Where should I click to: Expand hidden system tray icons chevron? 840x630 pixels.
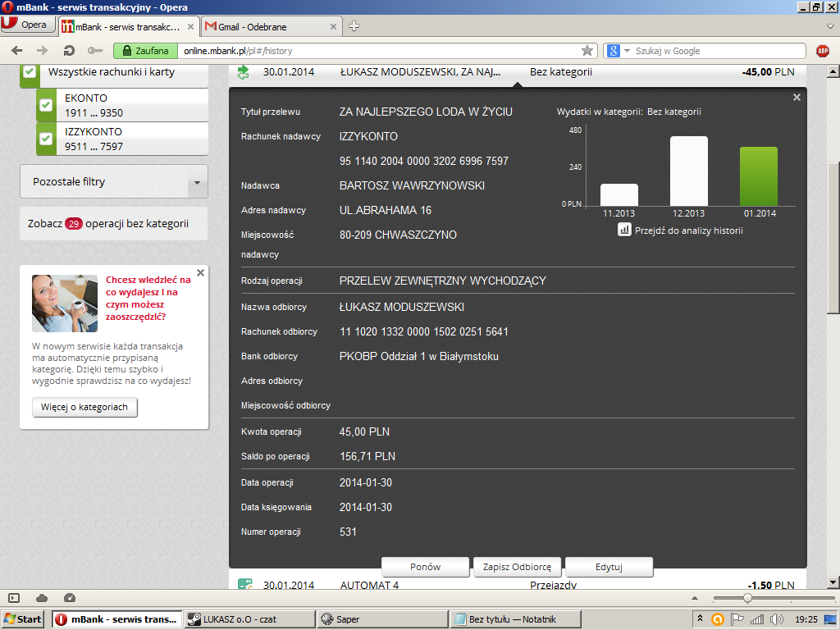[x=700, y=619]
